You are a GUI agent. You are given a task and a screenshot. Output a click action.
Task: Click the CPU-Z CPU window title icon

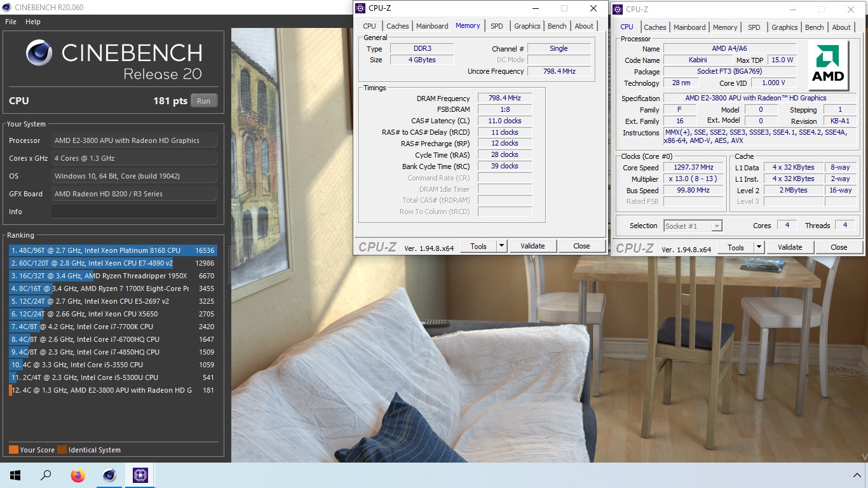click(618, 9)
